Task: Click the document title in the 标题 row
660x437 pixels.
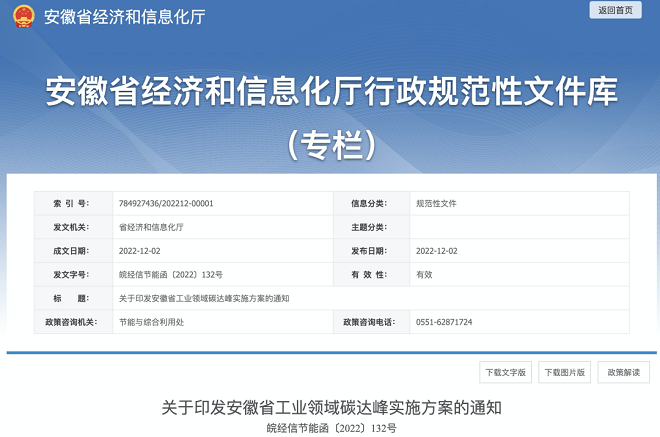Action: tap(204, 298)
